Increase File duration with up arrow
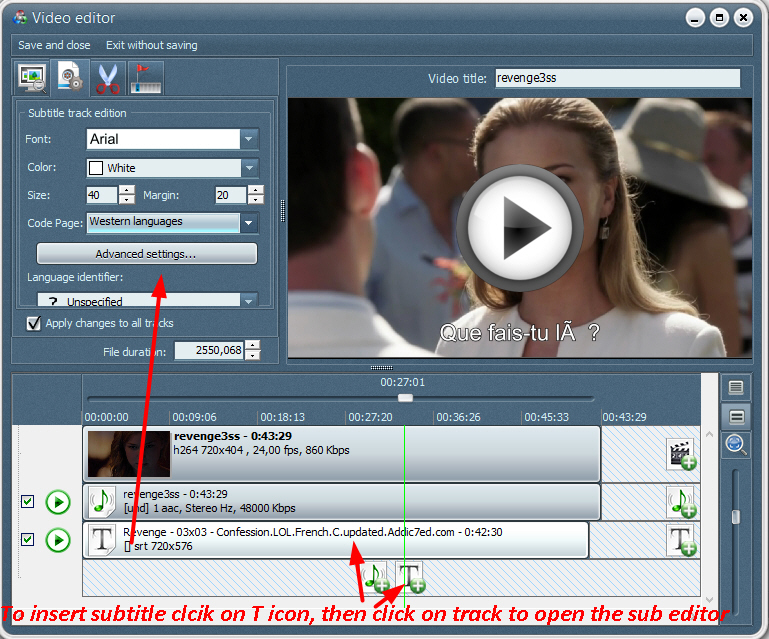The height and width of the screenshot is (639, 769). point(252,345)
